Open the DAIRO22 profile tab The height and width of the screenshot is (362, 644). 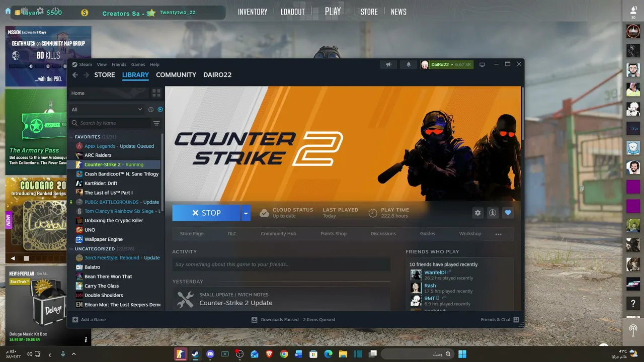pyautogui.click(x=217, y=75)
